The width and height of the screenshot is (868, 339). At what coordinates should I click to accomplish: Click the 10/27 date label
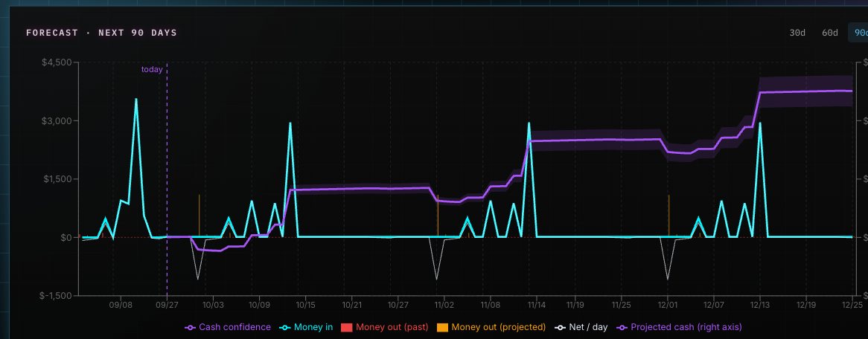[x=398, y=305]
